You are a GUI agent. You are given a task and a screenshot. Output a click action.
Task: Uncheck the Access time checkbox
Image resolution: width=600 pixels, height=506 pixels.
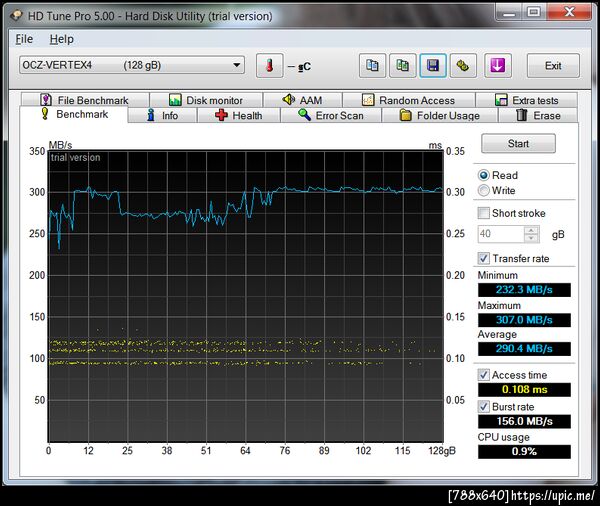[x=484, y=375]
